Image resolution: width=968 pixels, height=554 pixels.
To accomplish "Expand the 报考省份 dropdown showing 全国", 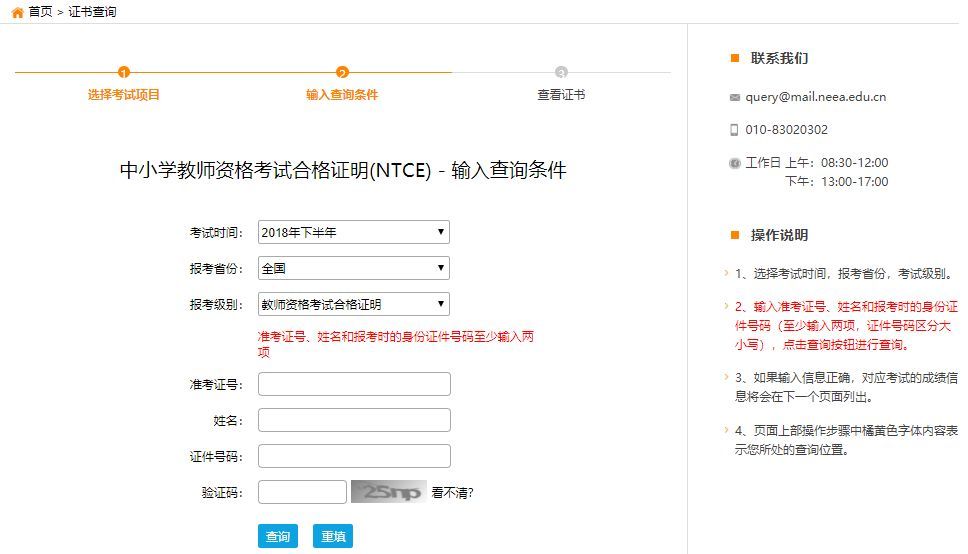I will (354, 268).
